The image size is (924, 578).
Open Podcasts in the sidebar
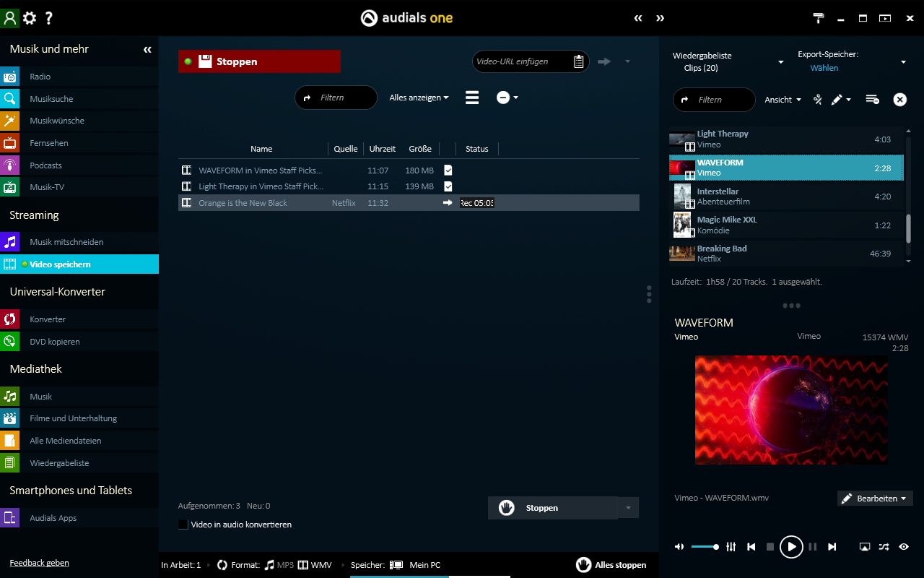click(79, 165)
